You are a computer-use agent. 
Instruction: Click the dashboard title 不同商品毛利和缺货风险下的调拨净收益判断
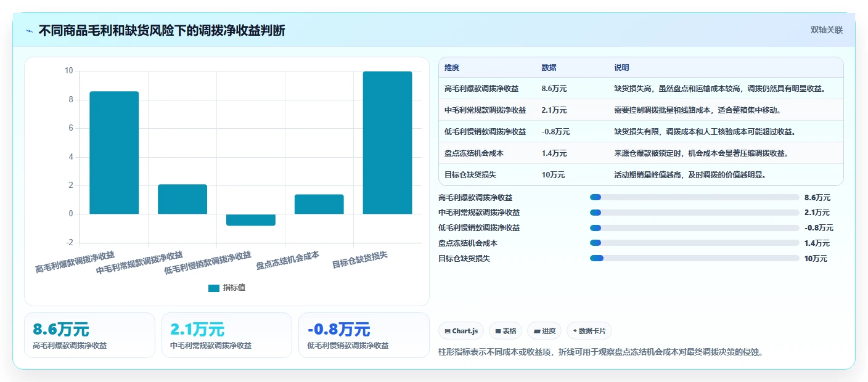pyautogui.click(x=162, y=30)
